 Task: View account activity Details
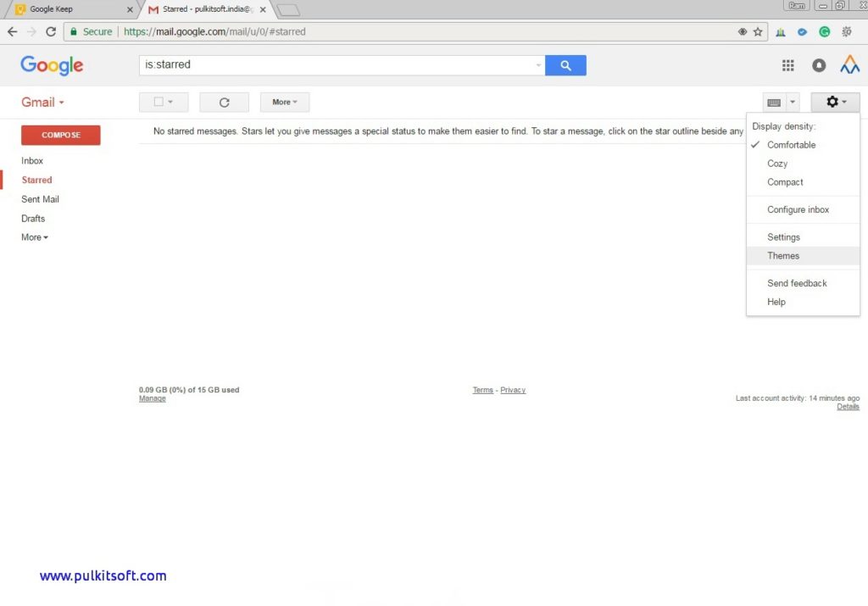(x=848, y=407)
